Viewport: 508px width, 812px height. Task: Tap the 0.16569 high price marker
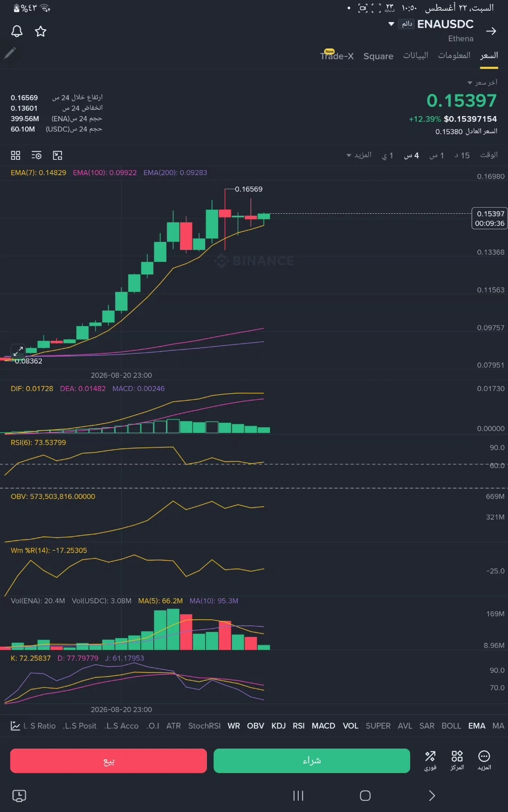pos(249,189)
